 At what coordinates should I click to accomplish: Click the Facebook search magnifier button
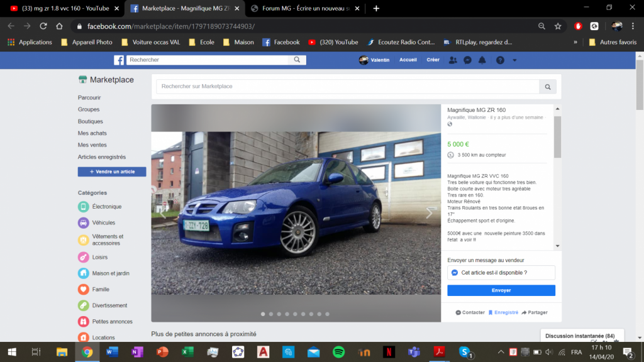pos(297,60)
